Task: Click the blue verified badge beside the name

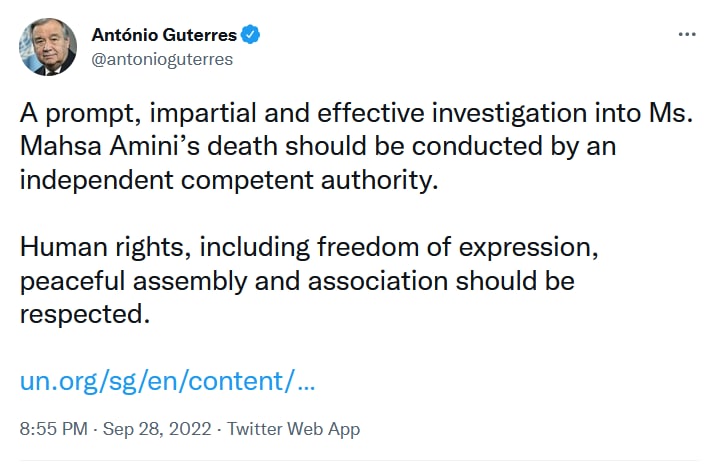Action: [251, 35]
